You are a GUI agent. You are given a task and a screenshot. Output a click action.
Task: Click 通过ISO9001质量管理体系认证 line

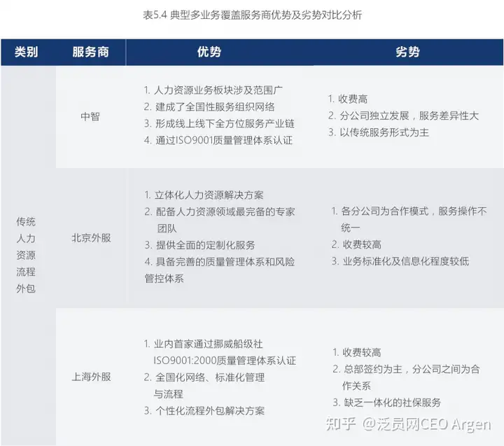coord(218,140)
